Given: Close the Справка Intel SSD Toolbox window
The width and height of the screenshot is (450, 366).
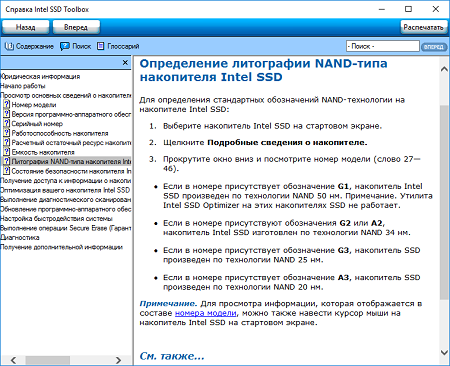Looking at the screenshot, I should pyautogui.click(x=436, y=9).
